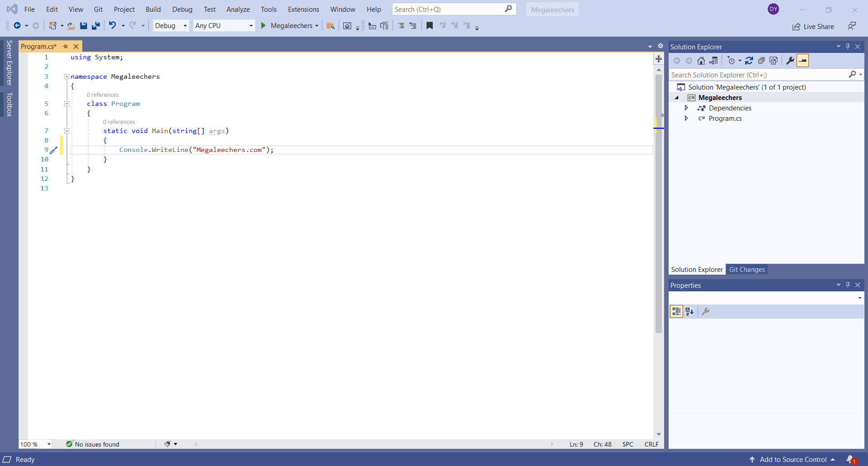The image size is (868, 466).
Task: Open Pending Changes Filter in Solution Explorer
Action: coord(731,61)
